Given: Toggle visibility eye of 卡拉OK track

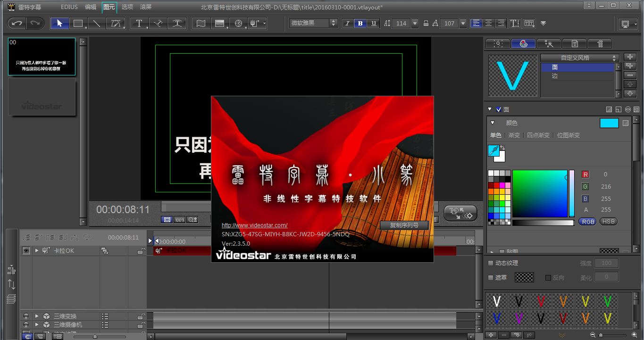Looking at the screenshot, I should pyautogui.click(x=26, y=251).
